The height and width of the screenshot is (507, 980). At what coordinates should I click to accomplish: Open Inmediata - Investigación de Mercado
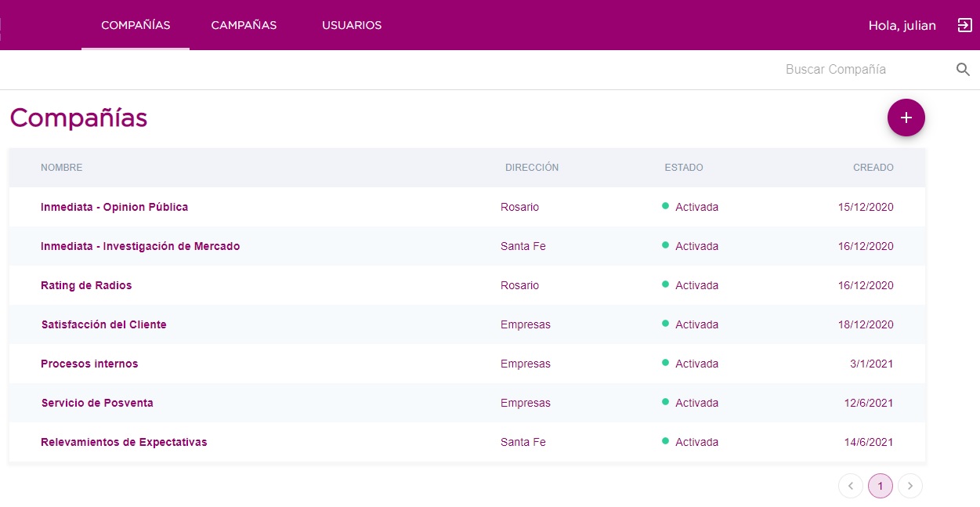point(140,246)
